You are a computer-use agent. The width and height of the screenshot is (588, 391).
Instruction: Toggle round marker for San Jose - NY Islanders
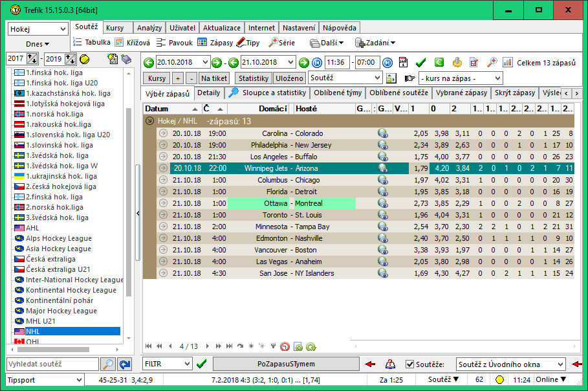[x=163, y=273]
